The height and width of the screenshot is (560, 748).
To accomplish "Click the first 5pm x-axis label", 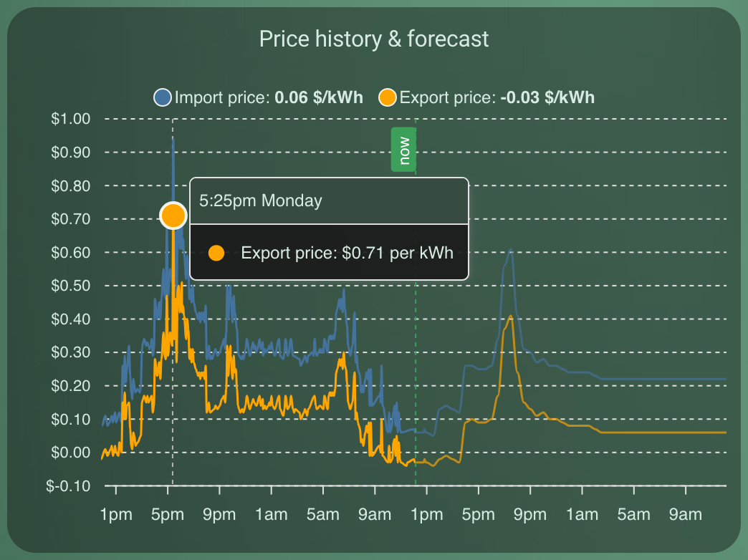I will coord(168,515).
